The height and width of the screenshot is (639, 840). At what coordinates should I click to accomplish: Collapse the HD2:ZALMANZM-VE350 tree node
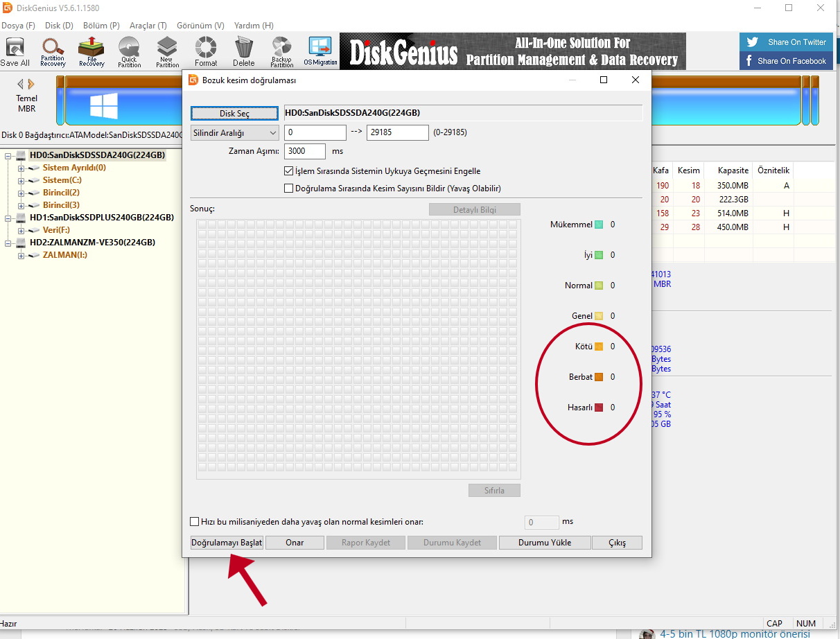click(8, 243)
